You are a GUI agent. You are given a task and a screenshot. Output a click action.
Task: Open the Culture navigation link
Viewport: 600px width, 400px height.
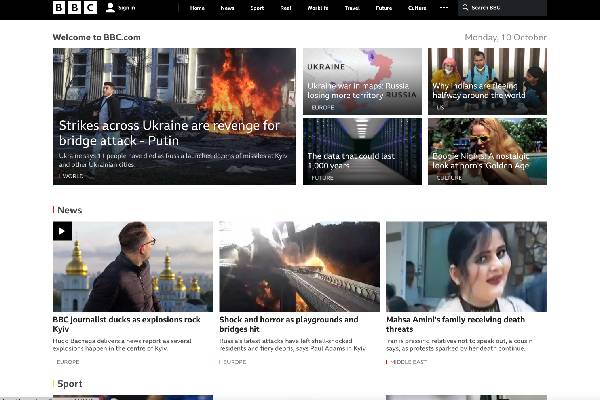pyautogui.click(x=418, y=8)
